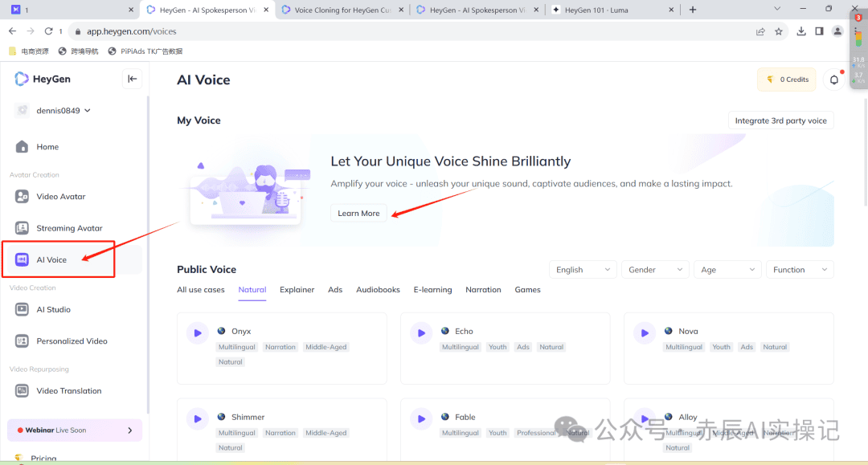This screenshot has height=465, width=868.
Task: Click the Learn More button
Action: pos(358,213)
